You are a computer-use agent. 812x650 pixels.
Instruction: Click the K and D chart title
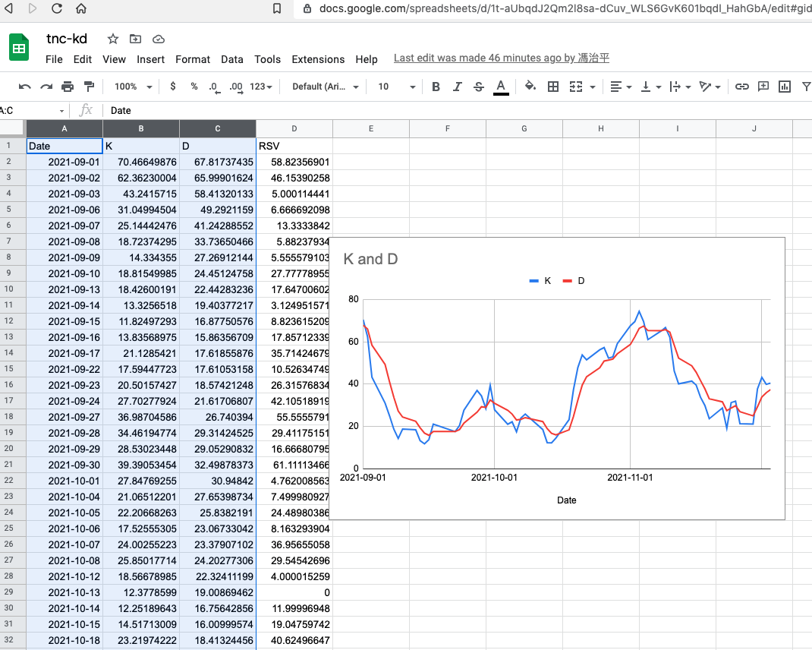pyautogui.click(x=371, y=259)
